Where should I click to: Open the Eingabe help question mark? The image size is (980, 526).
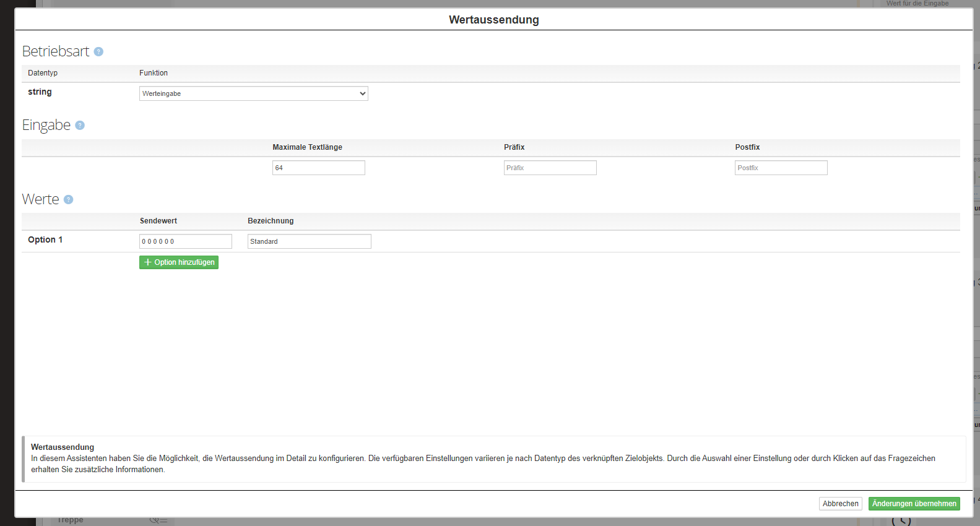[x=80, y=126]
